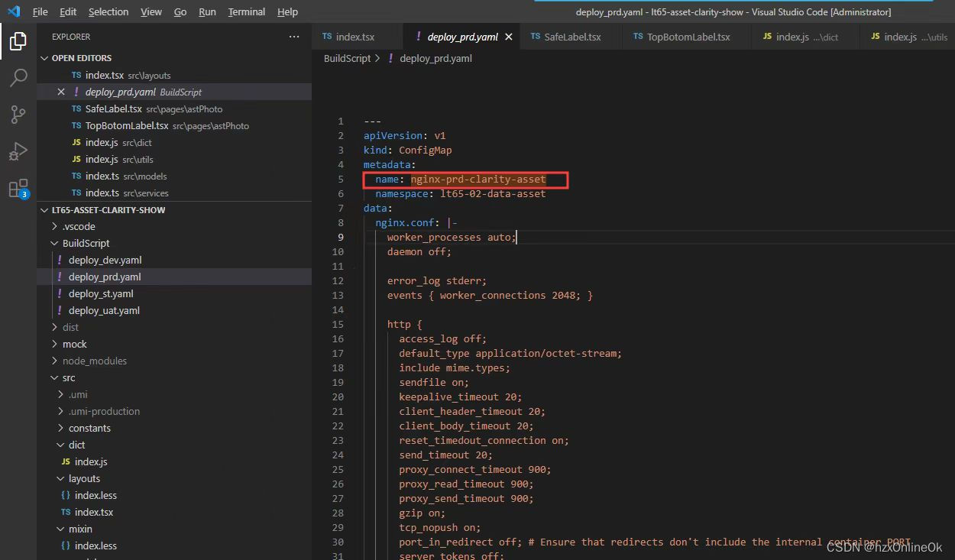Open the Selection menu
The width and height of the screenshot is (955, 560).
tap(108, 11)
